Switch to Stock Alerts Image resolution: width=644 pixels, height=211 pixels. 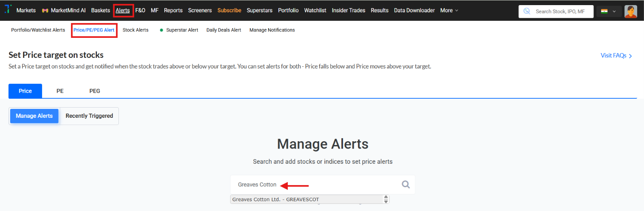[135, 30]
